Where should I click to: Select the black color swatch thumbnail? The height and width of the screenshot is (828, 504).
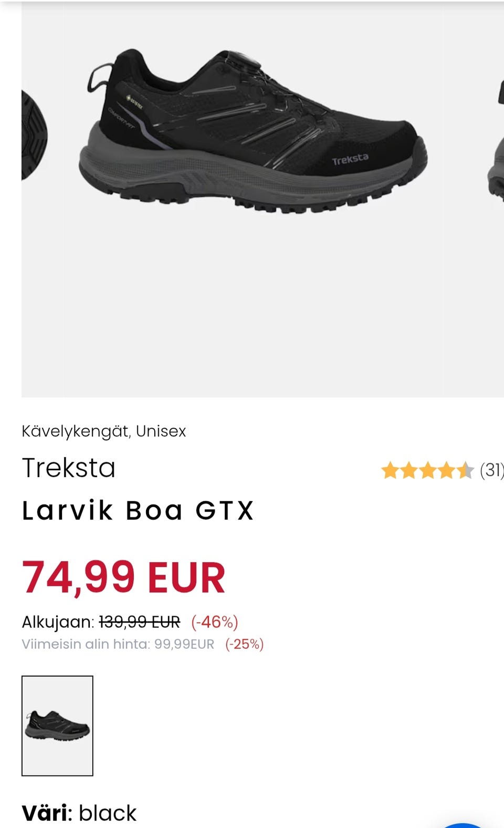[x=57, y=726]
